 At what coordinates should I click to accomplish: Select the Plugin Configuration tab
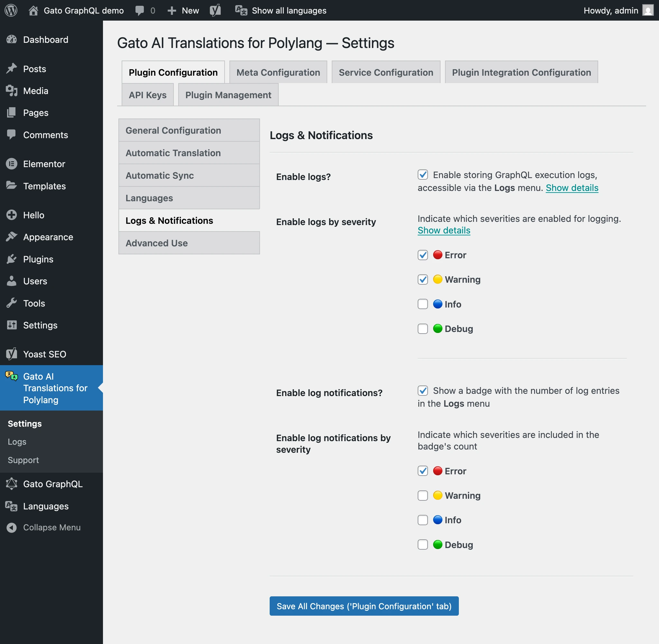(x=173, y=72)
